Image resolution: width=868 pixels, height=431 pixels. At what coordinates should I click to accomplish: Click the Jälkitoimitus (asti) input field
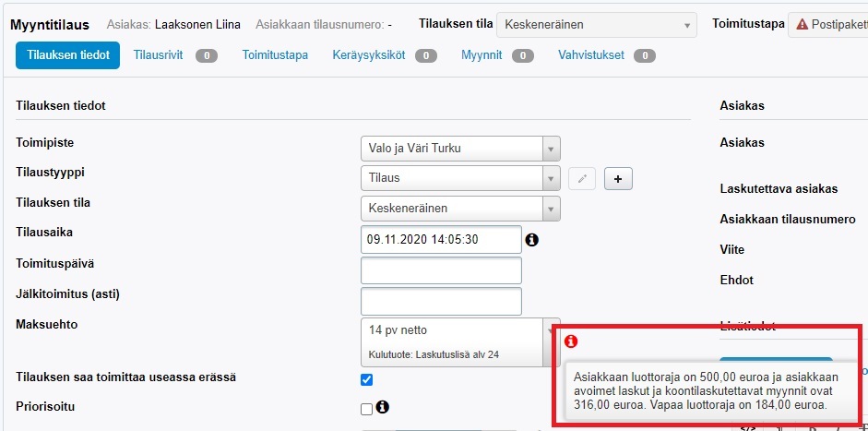441,301
